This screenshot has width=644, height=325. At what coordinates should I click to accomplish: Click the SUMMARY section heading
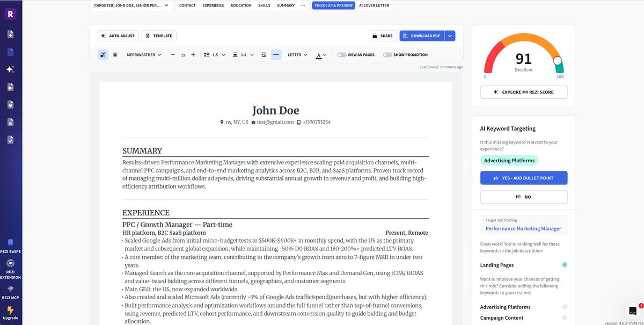click(142, 151)
